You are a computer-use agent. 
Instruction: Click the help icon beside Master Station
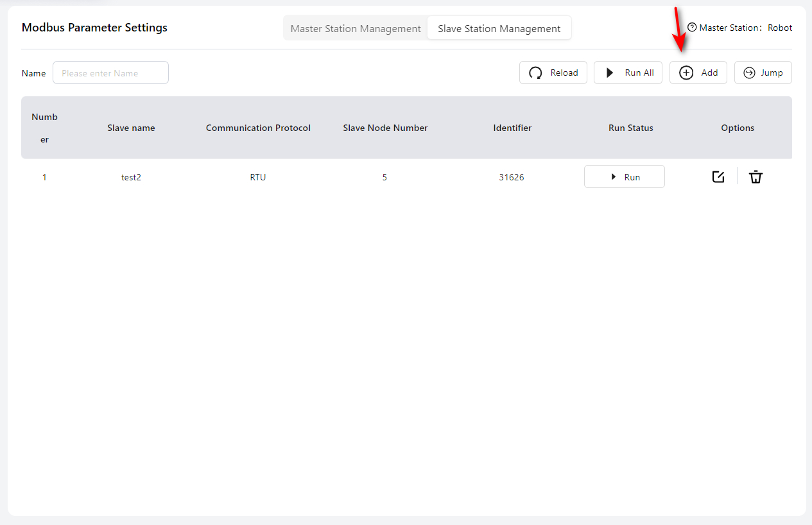tap(691, 28)
